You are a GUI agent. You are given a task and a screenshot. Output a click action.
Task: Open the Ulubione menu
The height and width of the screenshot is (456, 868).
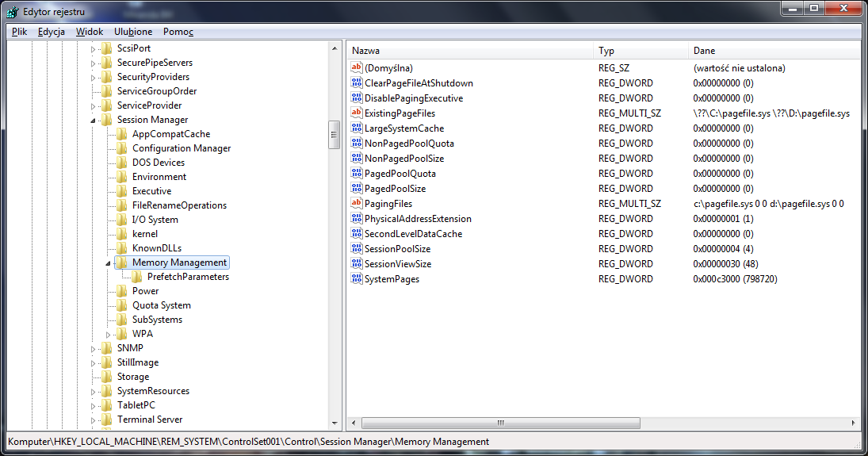tap(133, 32)
